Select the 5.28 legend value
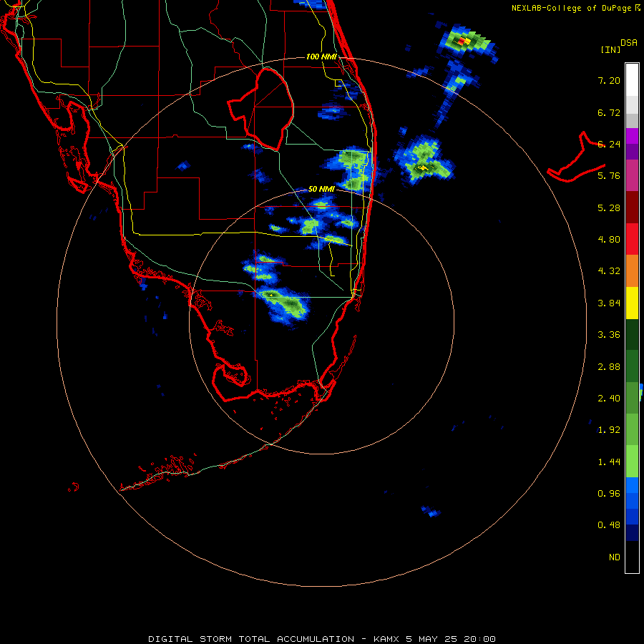644x644 pixels. click(x=609, y=208)
